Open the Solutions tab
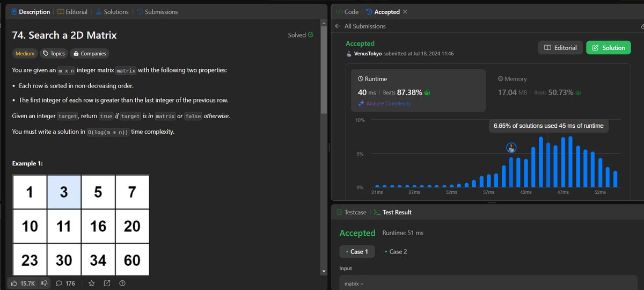 [x=112, y=11]
